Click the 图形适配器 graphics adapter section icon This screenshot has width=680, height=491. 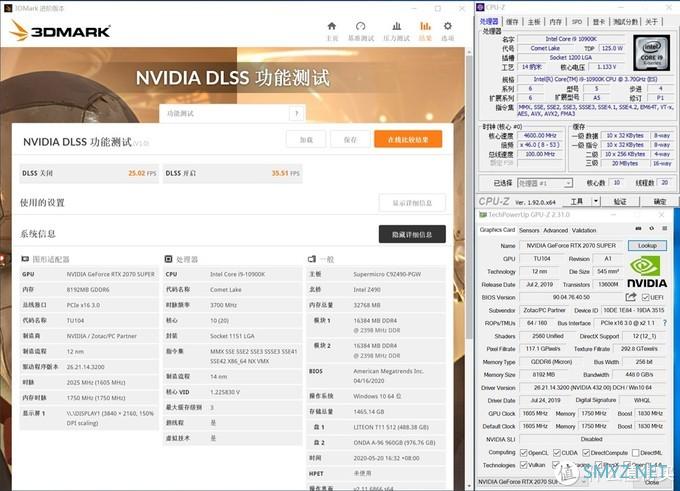[25, 259]
